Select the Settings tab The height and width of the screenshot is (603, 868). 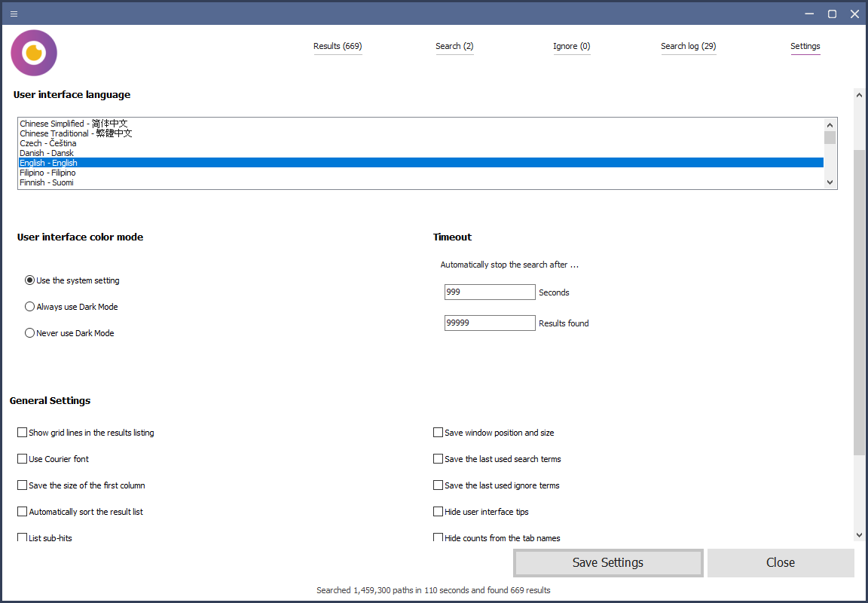pyautogui.click(x=805, y=46)
